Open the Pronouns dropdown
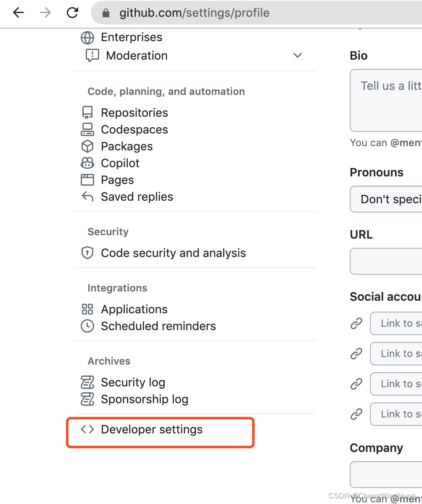This screenshot has width=422, height=504. click(386, 199)
